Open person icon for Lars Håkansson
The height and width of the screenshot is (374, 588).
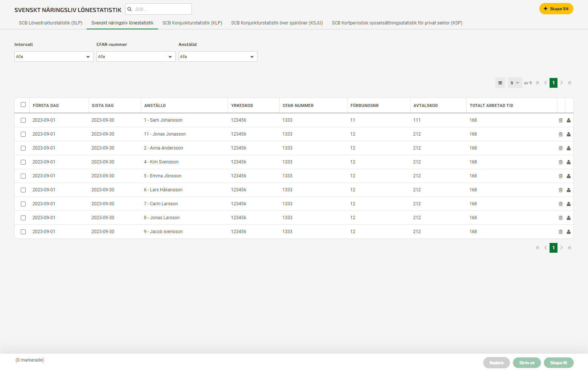coord(569,190)
